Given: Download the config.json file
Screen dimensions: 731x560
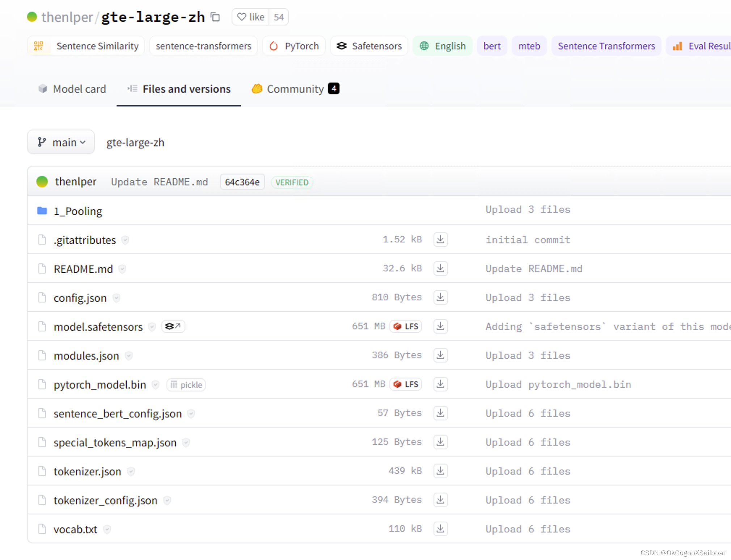Looking at the screenshot, I should [440, 297].
